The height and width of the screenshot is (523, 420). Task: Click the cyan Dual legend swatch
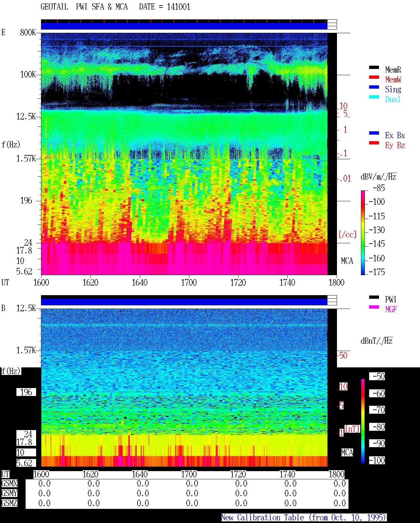coord(374,97)
